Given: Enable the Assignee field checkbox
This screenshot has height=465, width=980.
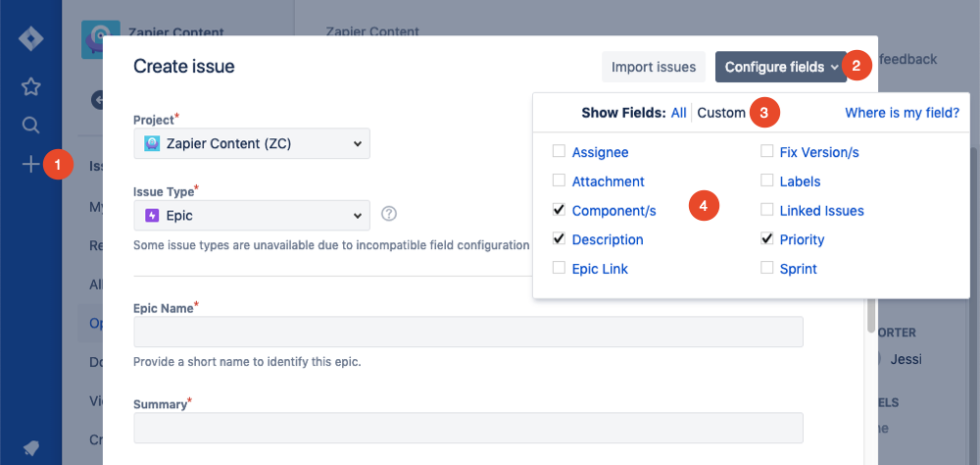Looking at the screenshot, I should pyautogui.click(x=559, y=152).
